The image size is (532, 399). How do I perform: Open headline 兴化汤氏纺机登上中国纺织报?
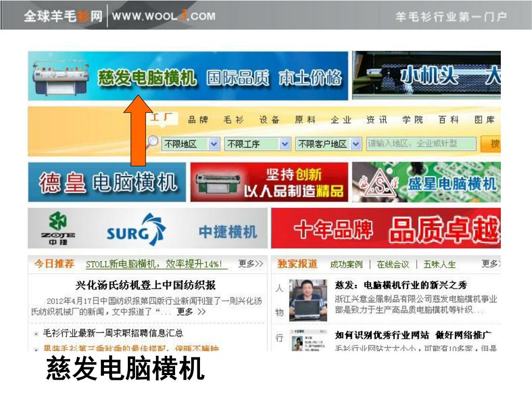coord(145,285)
